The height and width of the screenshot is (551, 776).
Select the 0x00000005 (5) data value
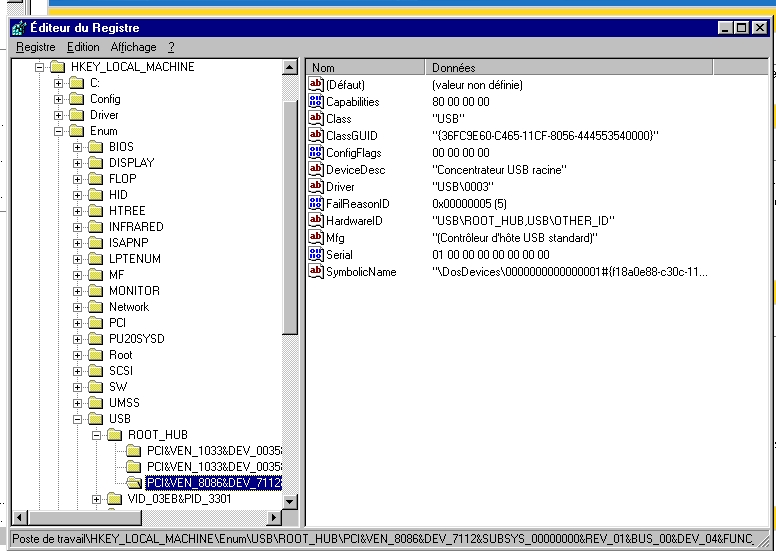pyautogui.click(x=469, y=203)
